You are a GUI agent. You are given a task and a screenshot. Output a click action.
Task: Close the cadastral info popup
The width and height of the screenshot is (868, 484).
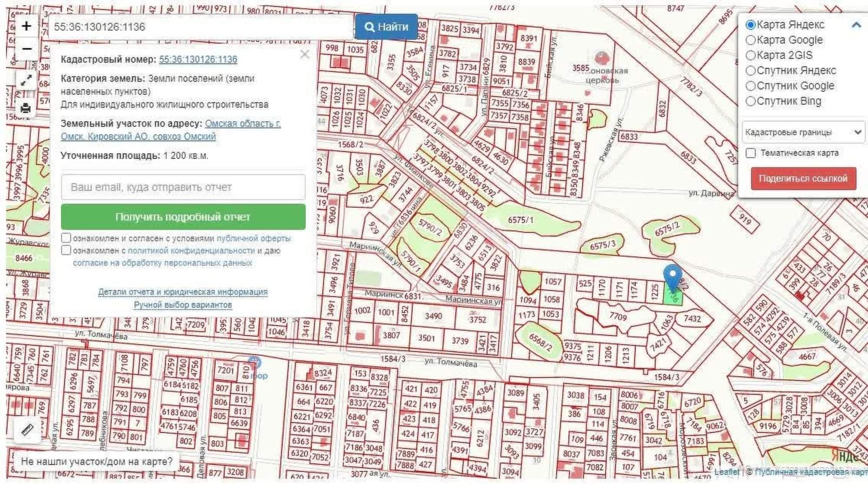point(305,54)
